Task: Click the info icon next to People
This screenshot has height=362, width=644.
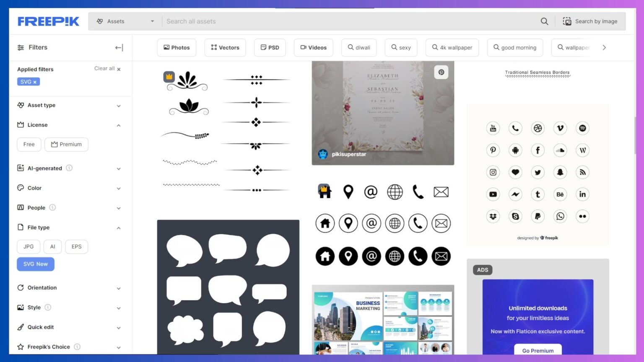Action: pos(52,207)
